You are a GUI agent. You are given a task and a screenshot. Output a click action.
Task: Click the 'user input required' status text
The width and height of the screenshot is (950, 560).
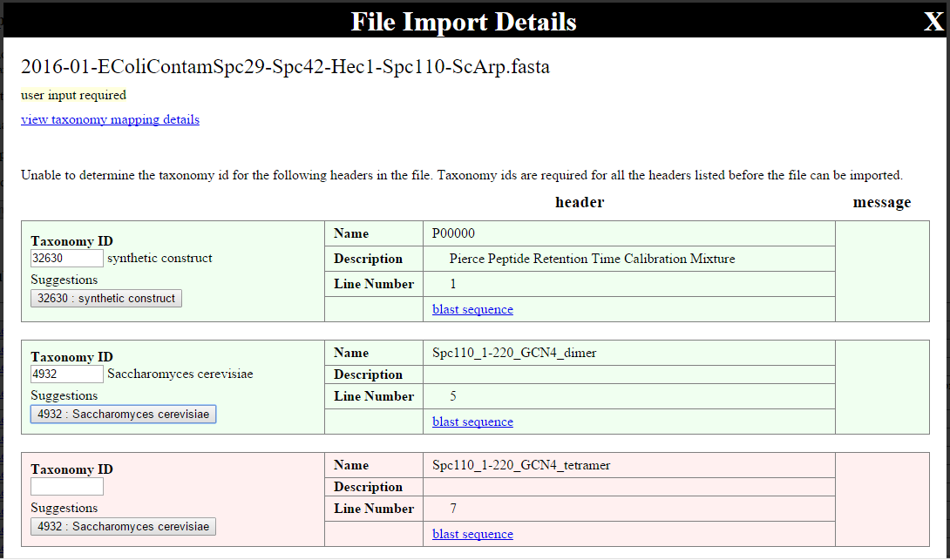click(73, 95)
